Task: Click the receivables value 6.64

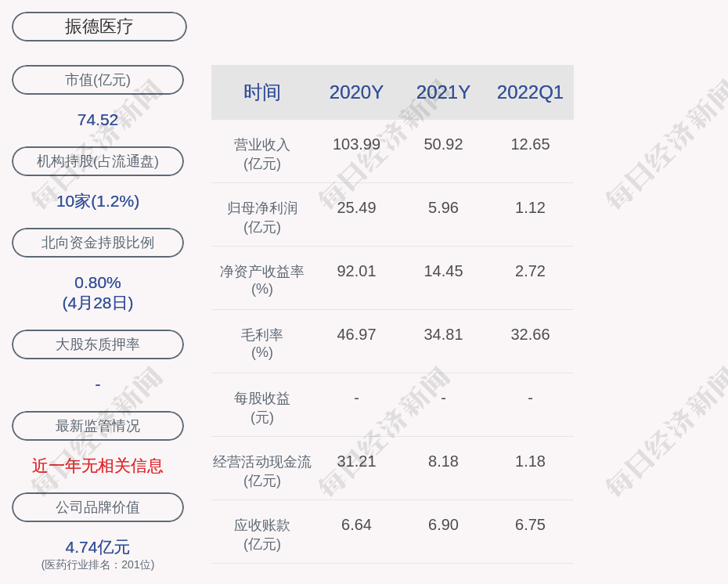Action: coord(357,525)
